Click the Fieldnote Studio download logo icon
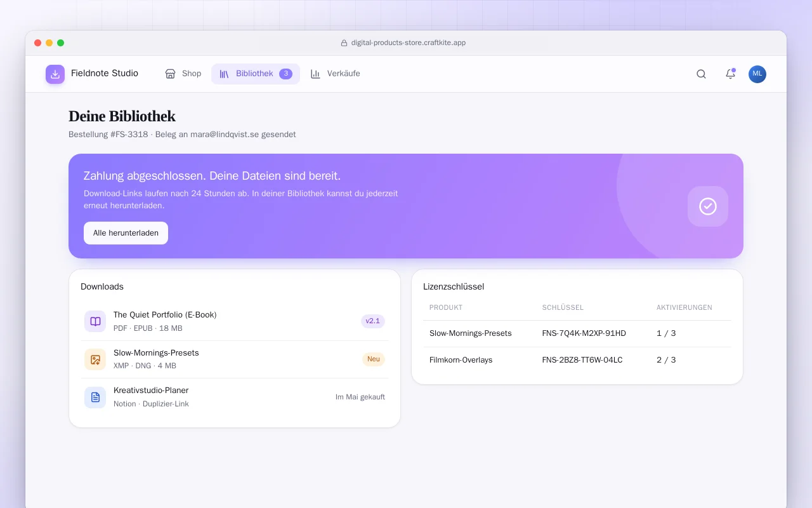Viewport: 812px width, 508px height. 55,74
